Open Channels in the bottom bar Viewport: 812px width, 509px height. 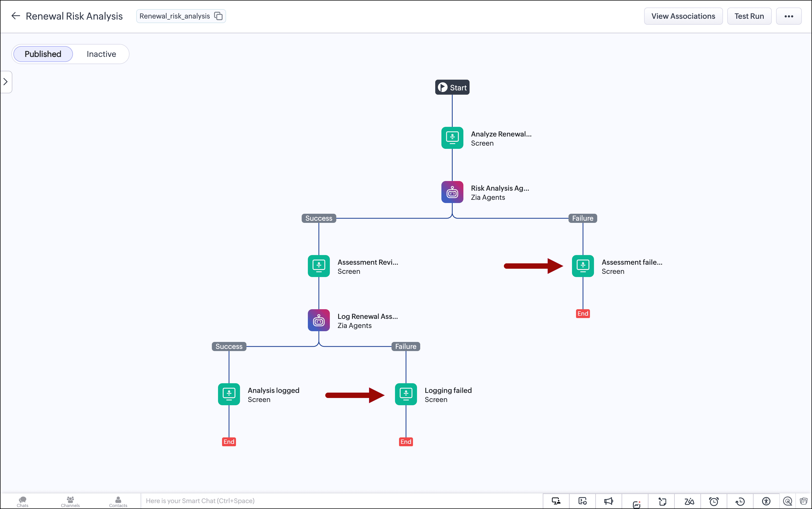pos(70,501)
